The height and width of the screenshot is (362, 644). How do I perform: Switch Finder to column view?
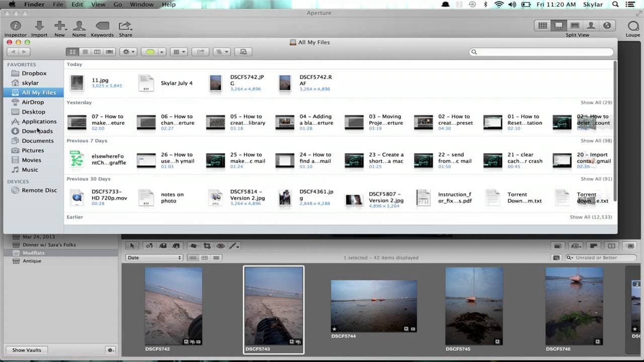point(97,52)
